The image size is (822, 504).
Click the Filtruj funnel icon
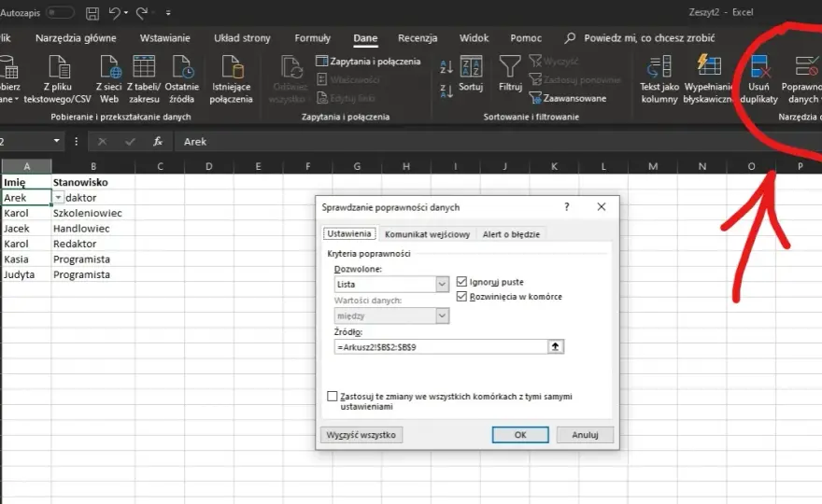(x=510, y=66)
